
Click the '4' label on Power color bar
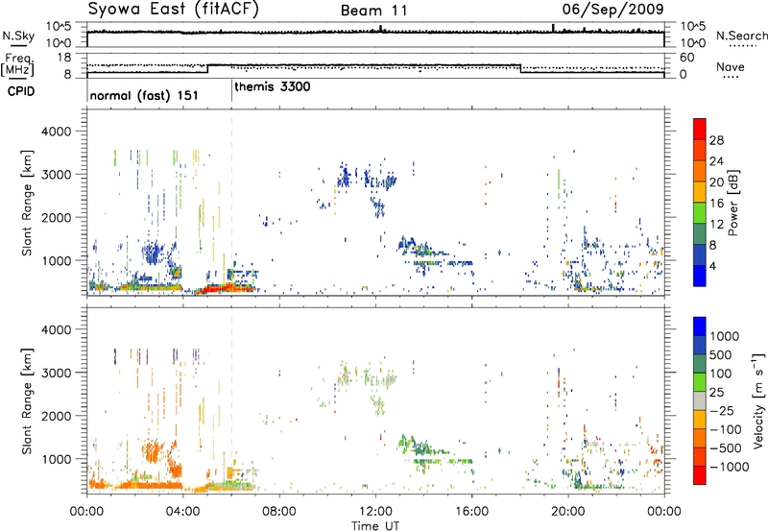[x=713, y=266]
